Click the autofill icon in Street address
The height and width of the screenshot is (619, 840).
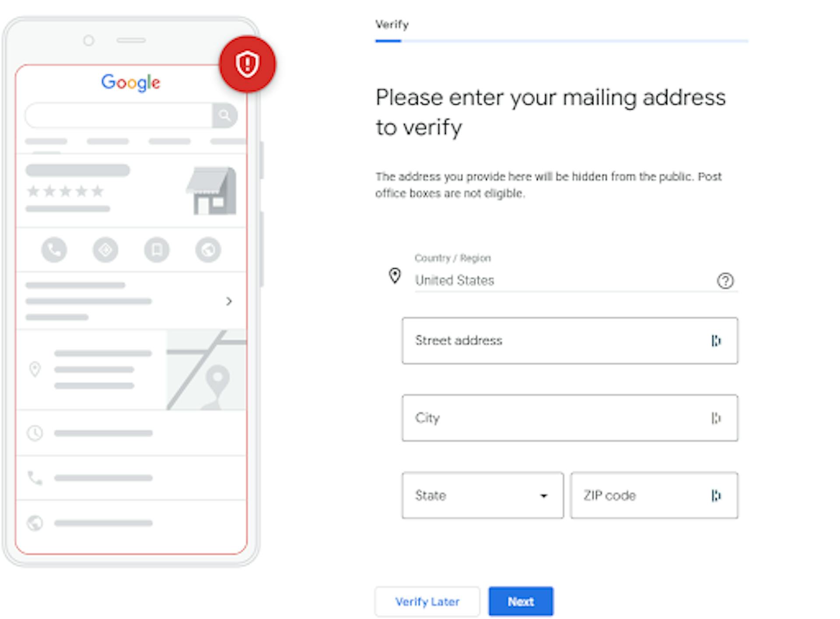716,341
